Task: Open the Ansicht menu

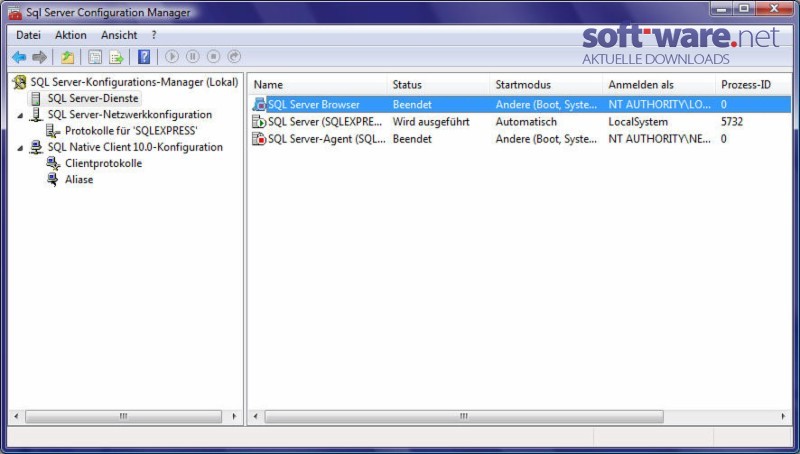Action: click(x=119, y=35)
